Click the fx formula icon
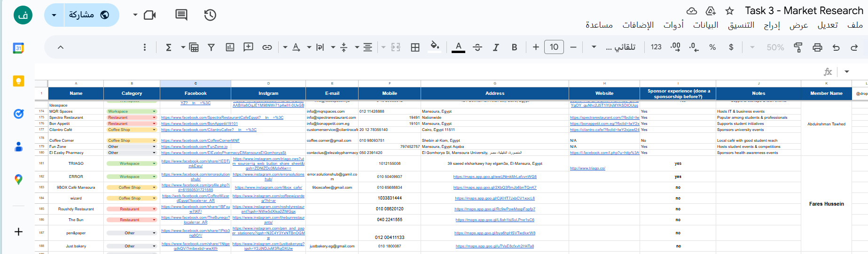This screenshot has height=254, width=868. click(x=828, y=72)
